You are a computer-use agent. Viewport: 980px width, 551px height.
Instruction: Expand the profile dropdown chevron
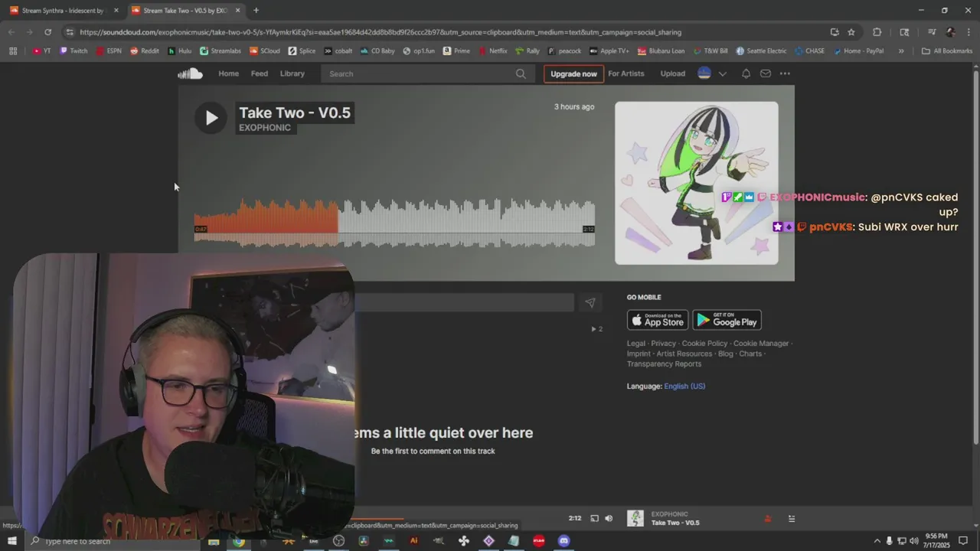point(722,73)
